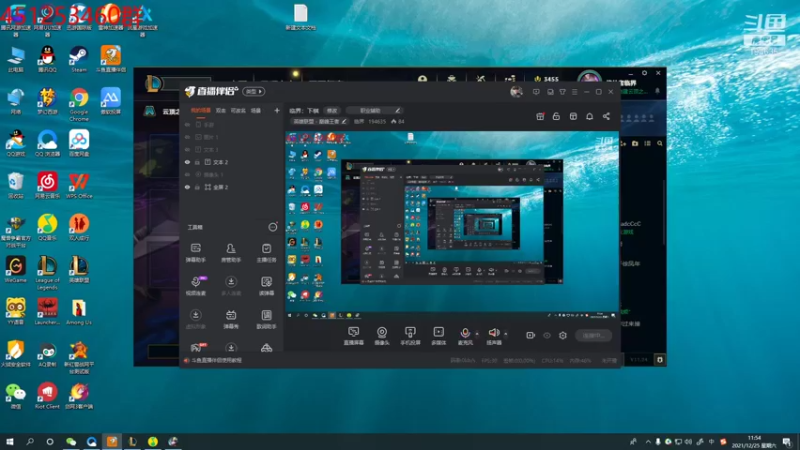Open the 房管助手 toolbox tool
800x450 pixels.
coord(231,253)
